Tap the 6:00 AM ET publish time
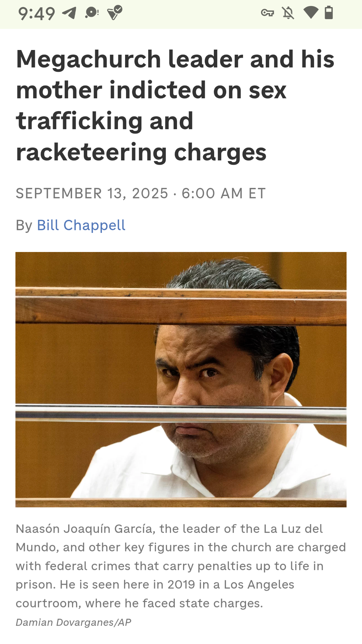 click(x=224, y=194)
